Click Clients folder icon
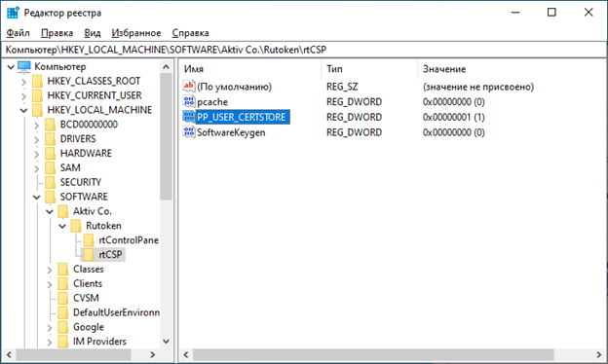 point(62,283)
